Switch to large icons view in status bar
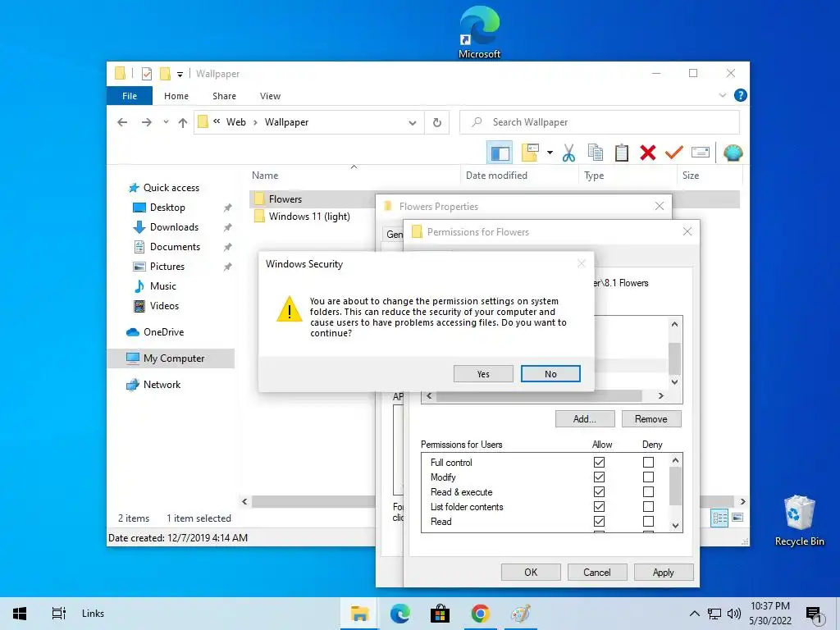The width and height of the screenshot is (840, 630). (x=737, y=518)
